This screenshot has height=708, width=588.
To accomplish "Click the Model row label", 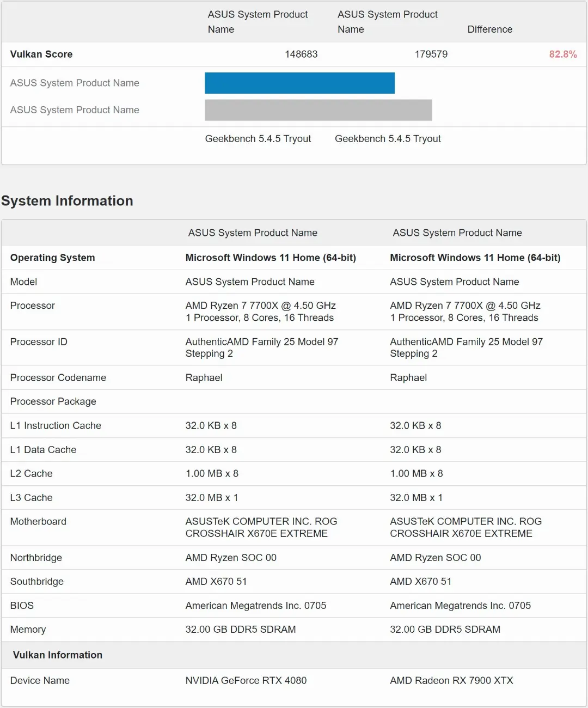I will point(23,282).
